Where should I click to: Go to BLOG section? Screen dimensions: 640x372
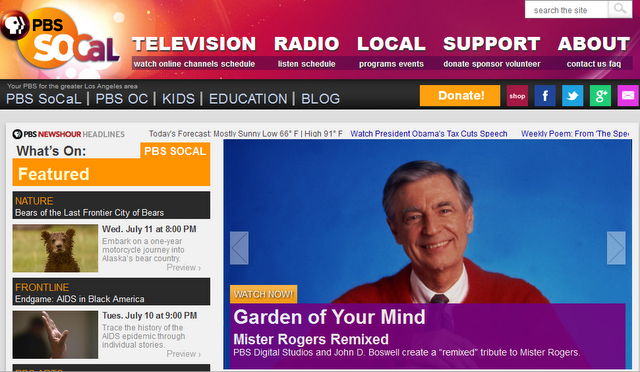(320, 99)
